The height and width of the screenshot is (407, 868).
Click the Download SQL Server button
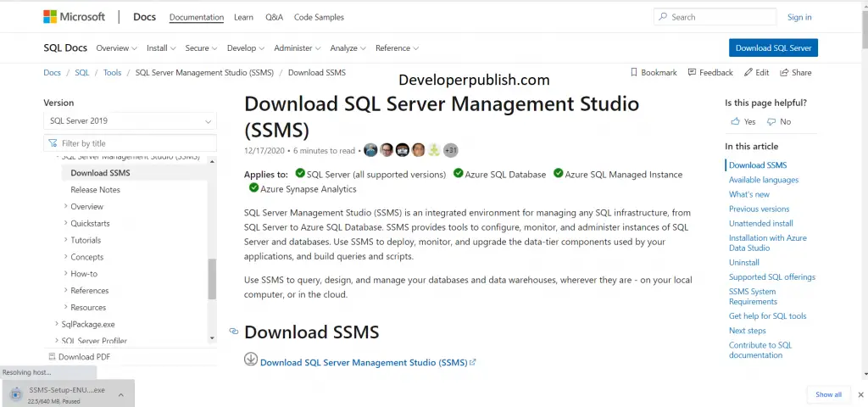[773, 47]
